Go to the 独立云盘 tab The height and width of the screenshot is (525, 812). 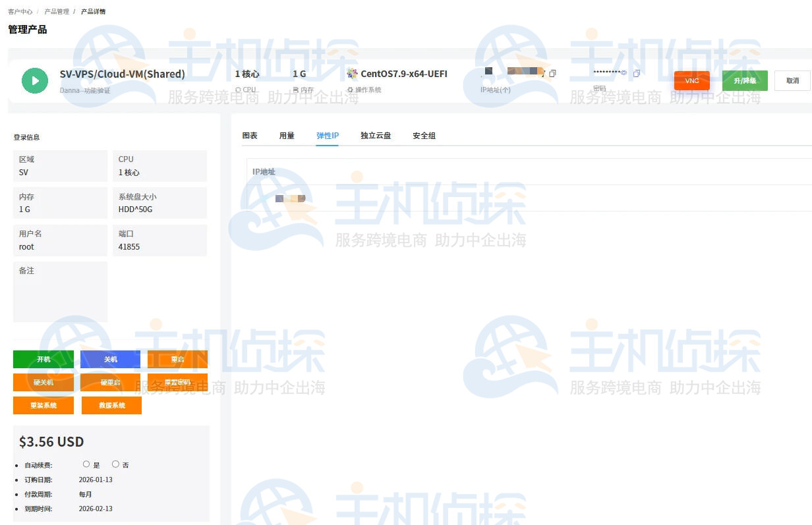click(376, 136)
